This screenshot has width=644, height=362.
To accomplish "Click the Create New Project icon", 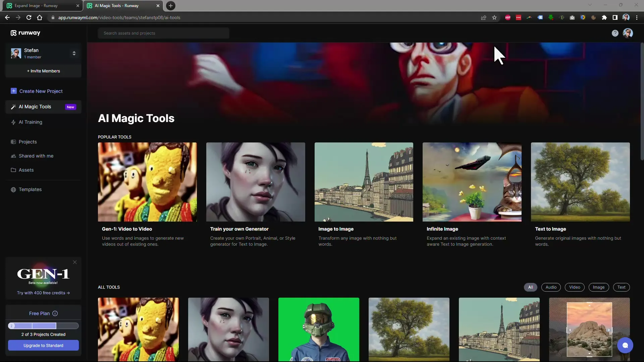I will tap(13, 90).
